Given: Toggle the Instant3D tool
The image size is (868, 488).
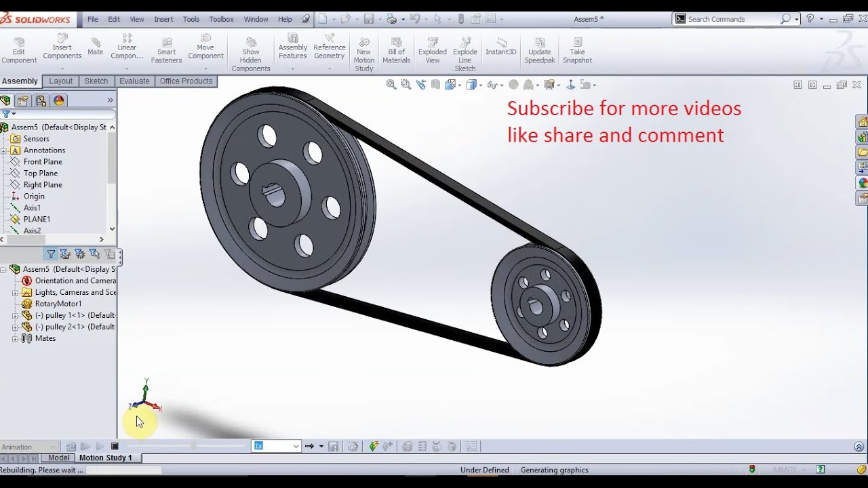Looking at the screenshot, I should [x=501, y=47].
